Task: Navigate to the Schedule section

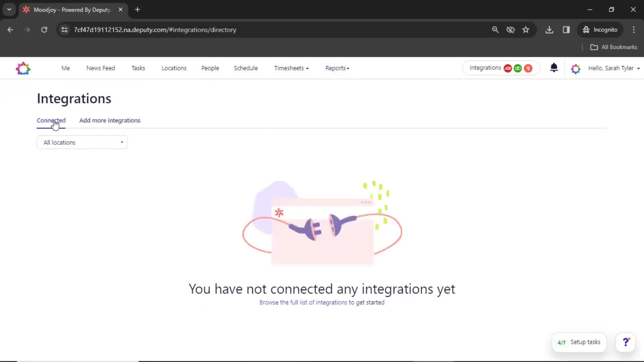Action: click(x=246, y=68)
